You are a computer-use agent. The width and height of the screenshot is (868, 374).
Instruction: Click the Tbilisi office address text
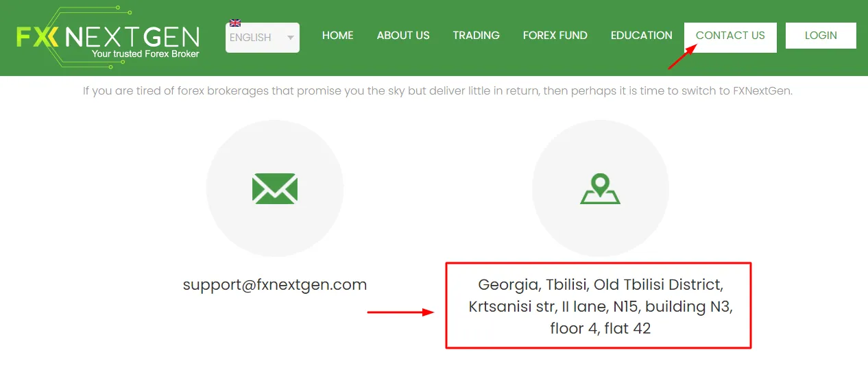coord(601,306)
